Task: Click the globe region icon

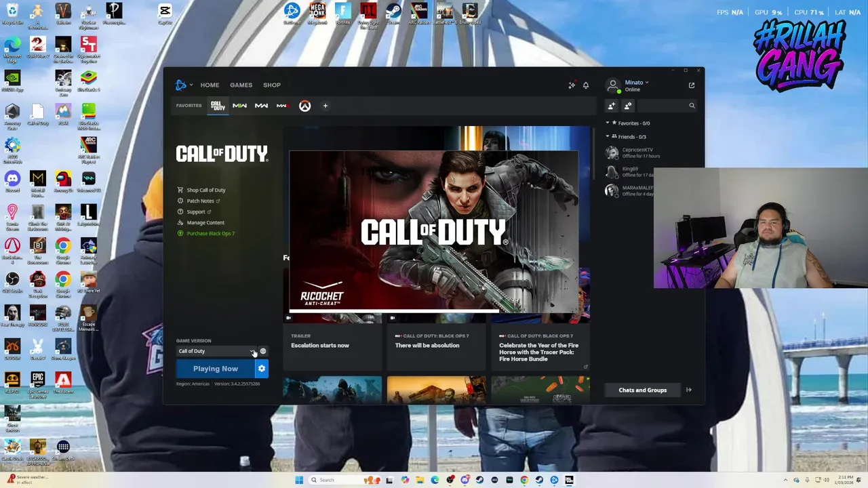Action: click(x=263, y=351)
